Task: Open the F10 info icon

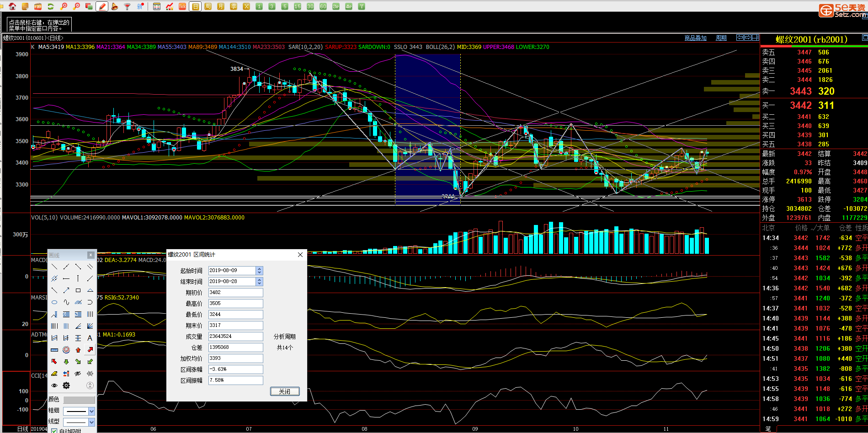Action: pyautogui.click(x=38, y=6)
